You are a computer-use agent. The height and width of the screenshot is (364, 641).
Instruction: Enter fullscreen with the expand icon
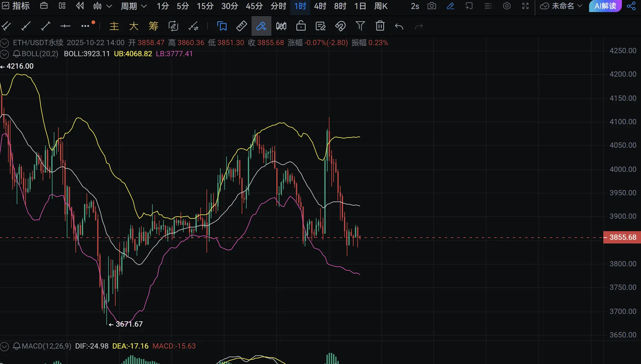(525, 6)
